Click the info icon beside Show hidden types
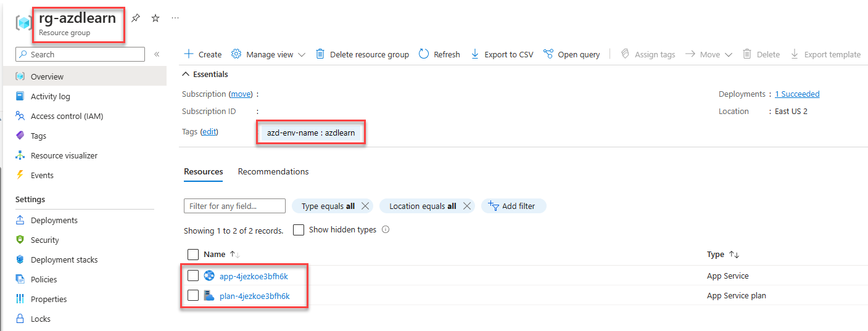 click(386, 229)
